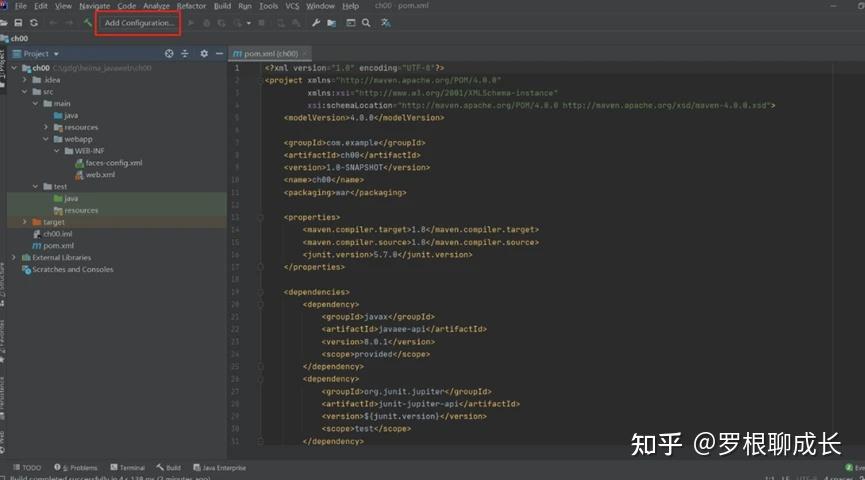Expand the .idea folder
Image resolution: width=865 pixels, height=480 pixels.
(x=25, y=80)
